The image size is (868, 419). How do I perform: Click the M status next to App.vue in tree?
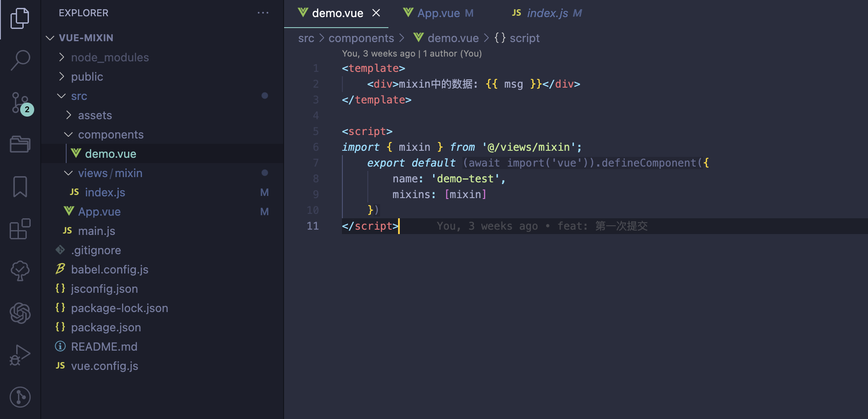(264, 212)
